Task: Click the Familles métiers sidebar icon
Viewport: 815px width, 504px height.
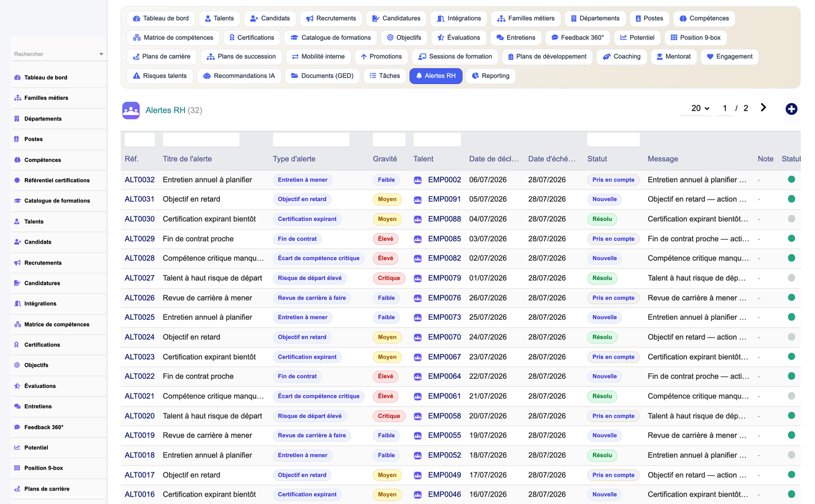Action: point(17,98)
